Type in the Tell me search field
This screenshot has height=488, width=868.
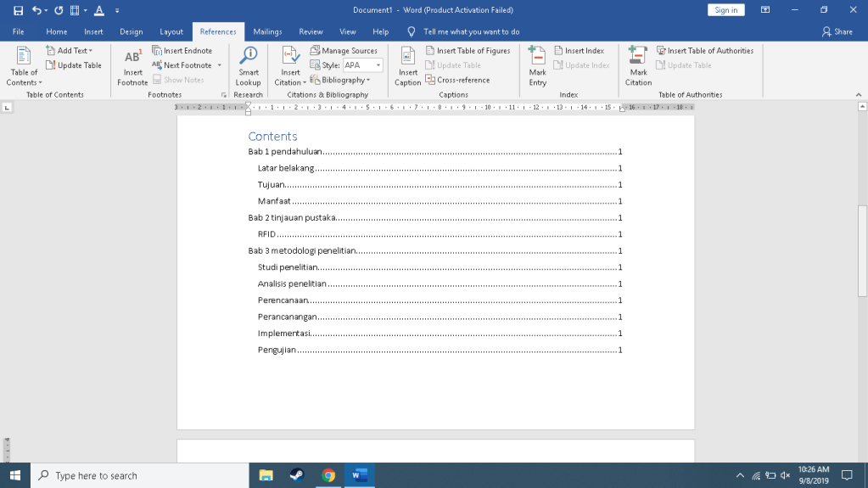click(471, 31)
